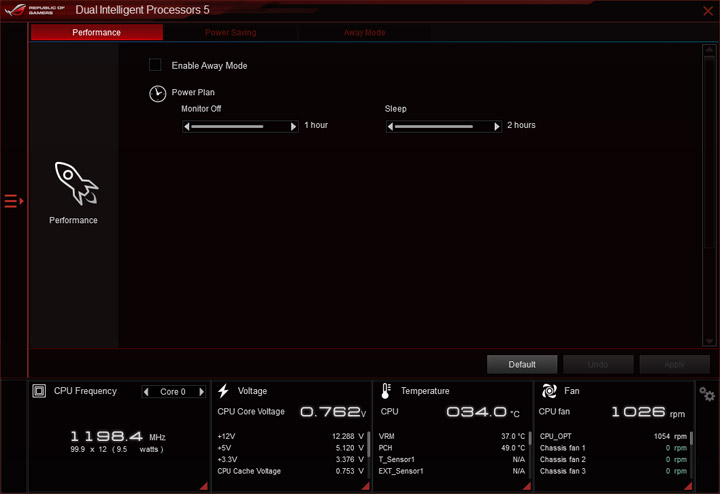Increase Monitor Off time with right arrow
Viewport: 720px width, 494px height.
(293, 126)
